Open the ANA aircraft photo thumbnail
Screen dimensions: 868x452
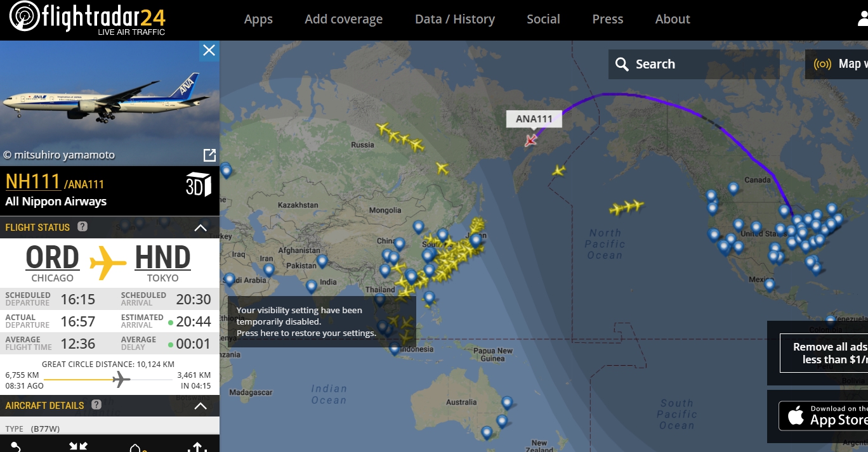point(110,103)
